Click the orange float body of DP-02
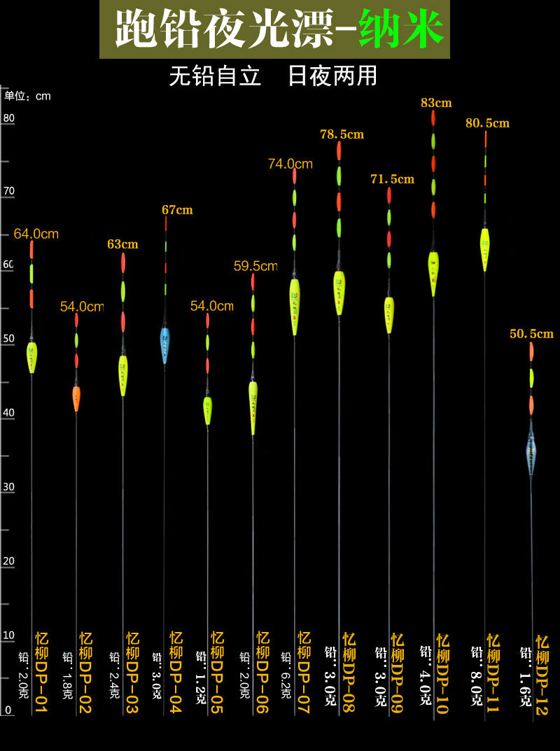560x751 pixels. click(76, 398)
